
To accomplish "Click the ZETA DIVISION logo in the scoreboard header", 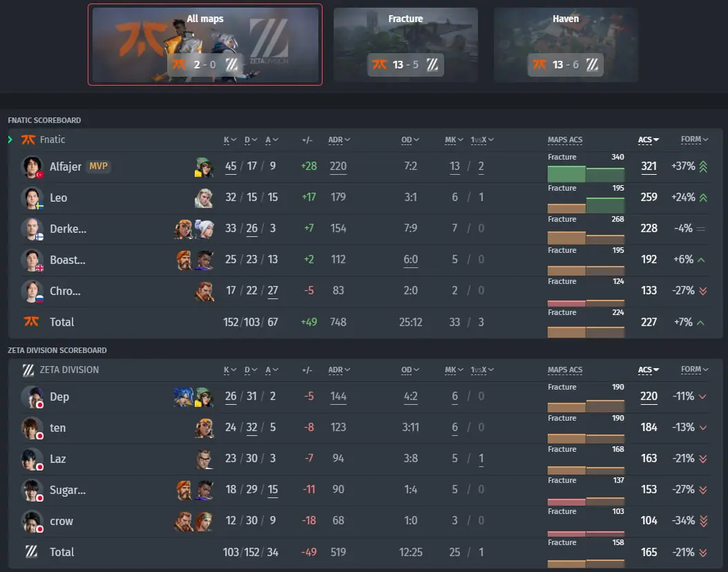I will tap(28, 370).
